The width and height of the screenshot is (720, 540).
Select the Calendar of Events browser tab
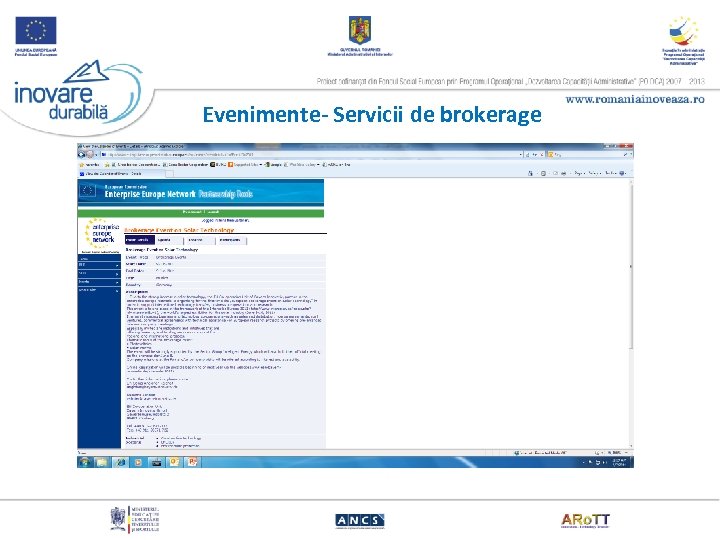[x=122, y=174]
